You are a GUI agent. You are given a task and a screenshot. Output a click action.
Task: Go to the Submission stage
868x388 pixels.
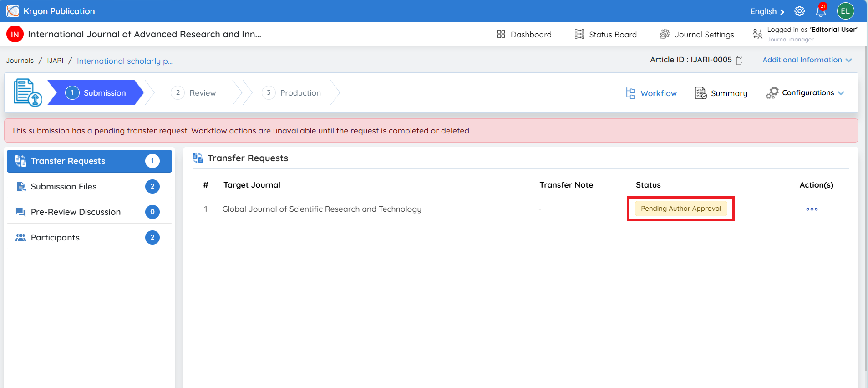[x=96, y=92]
